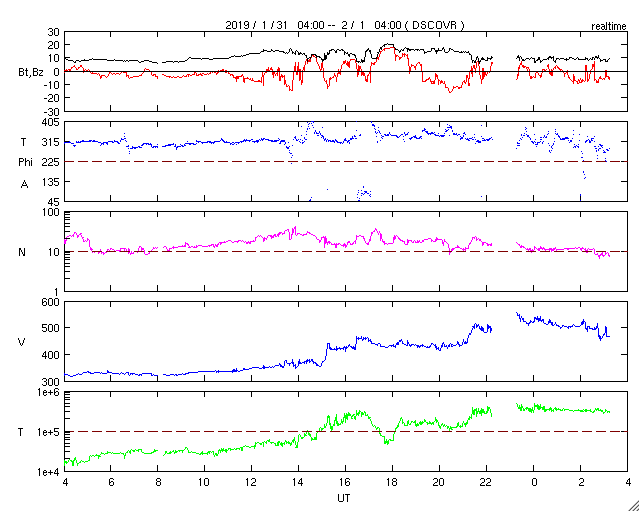Click the '405' tick on Phi panel

click(51, 122)
